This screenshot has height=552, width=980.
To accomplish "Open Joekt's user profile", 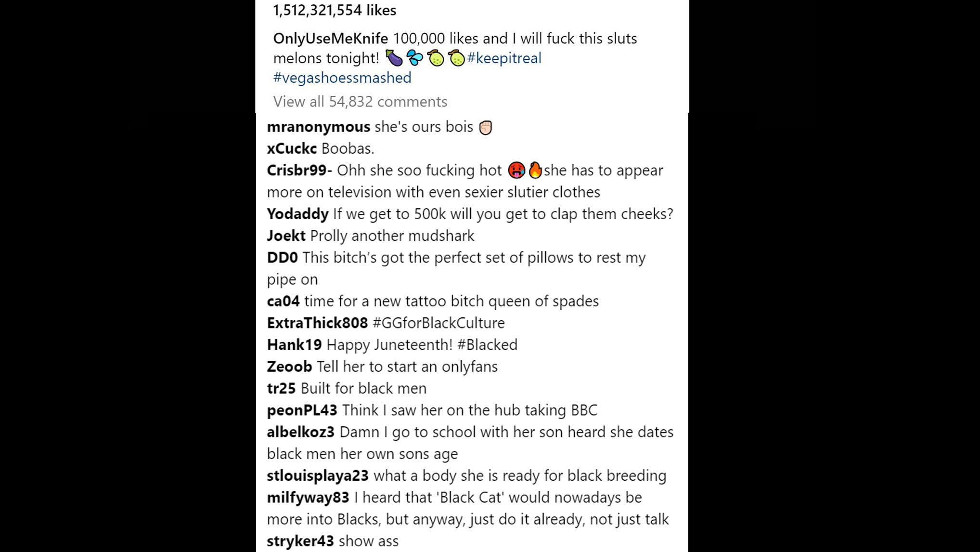I will pyautogui.click(x=286, y=236).
